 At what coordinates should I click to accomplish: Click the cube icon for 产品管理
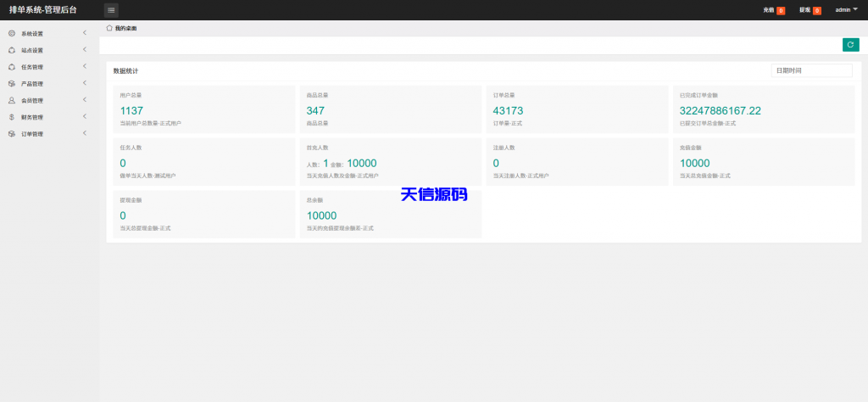[11, 84]
